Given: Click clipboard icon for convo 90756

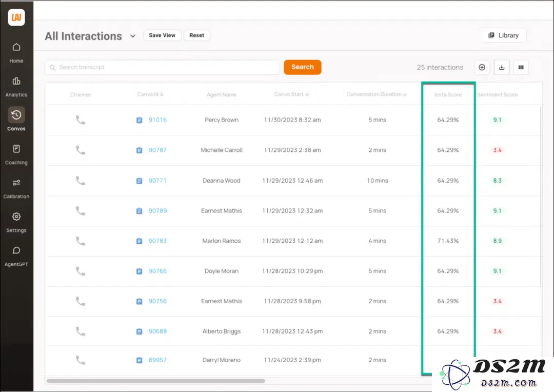Looking at the screenshot, I should click(139, 301).
